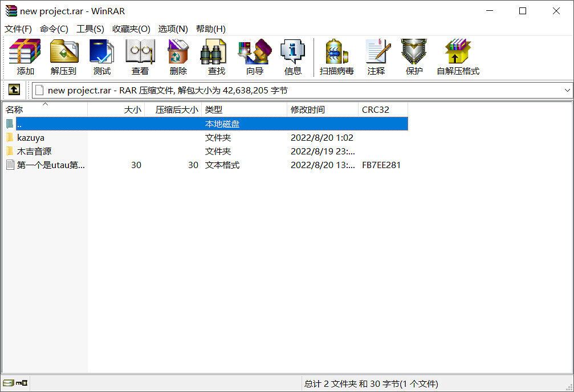Expand the archive path dropdown arrow
The height and width of the screenshot is (392, 574).
pyautogui.click(x=567, y=90)
